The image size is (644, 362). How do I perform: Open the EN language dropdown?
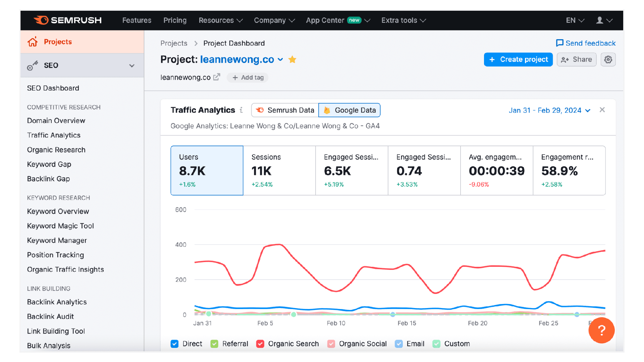point(575,20)
